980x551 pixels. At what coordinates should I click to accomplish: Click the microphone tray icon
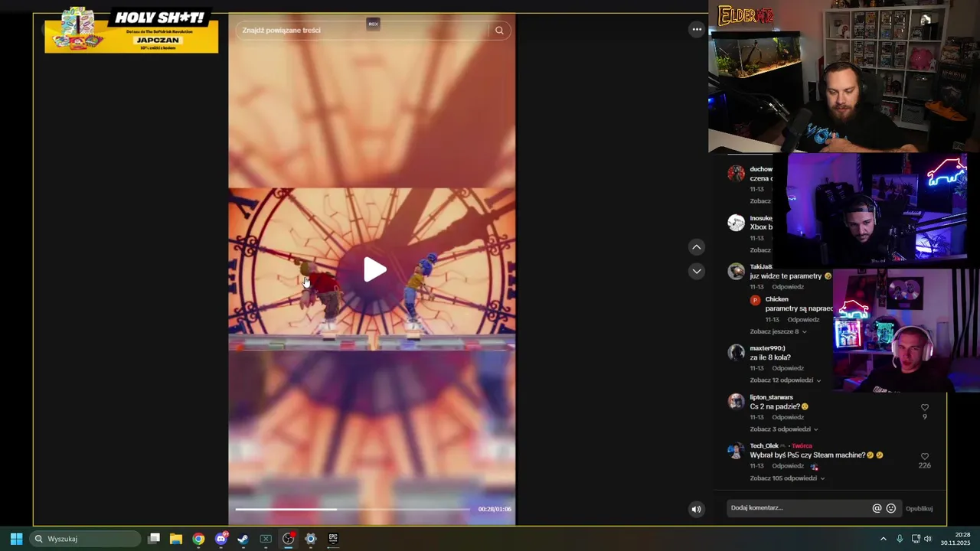tap(900, 539)
